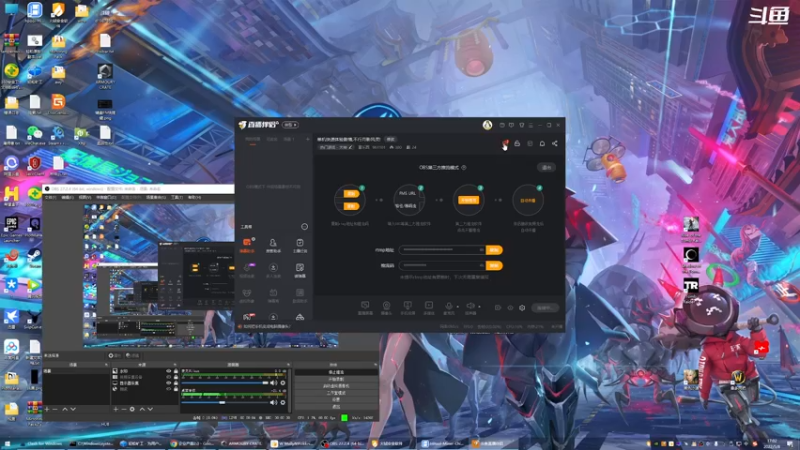Edit the stream category pencil icon
Screen dimensions: 800x450
click(350, 147)
